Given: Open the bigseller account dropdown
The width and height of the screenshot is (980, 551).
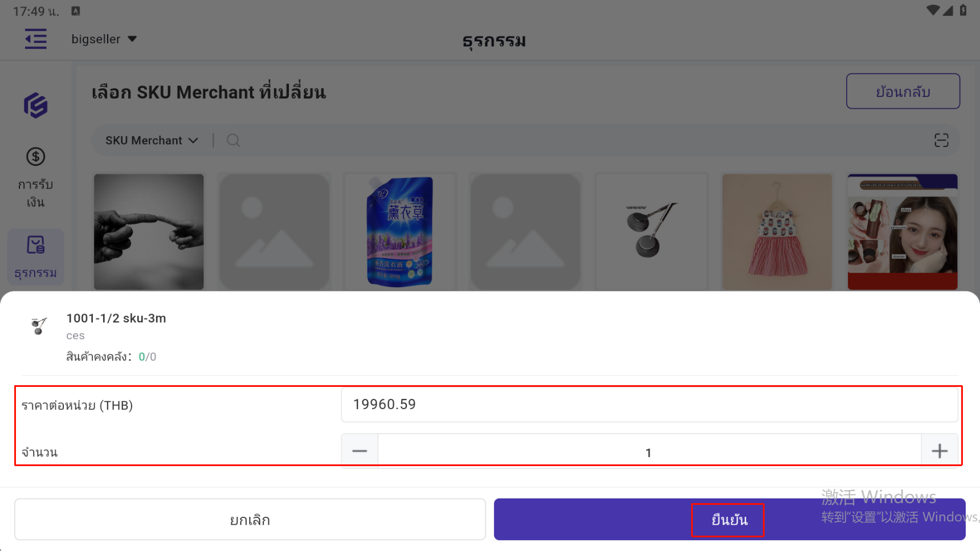Looking at the screenshot, I should pyautogui.click(x=104, y=39).
